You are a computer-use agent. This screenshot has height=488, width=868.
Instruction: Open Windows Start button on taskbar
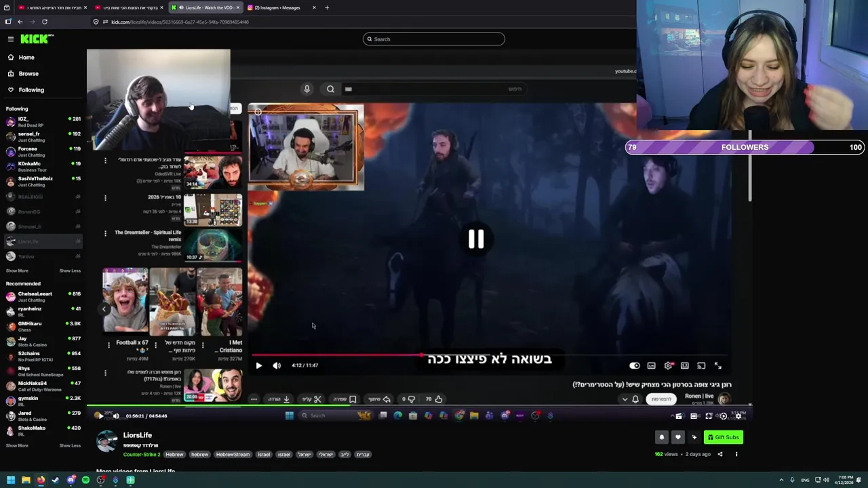tap(11, 480)
